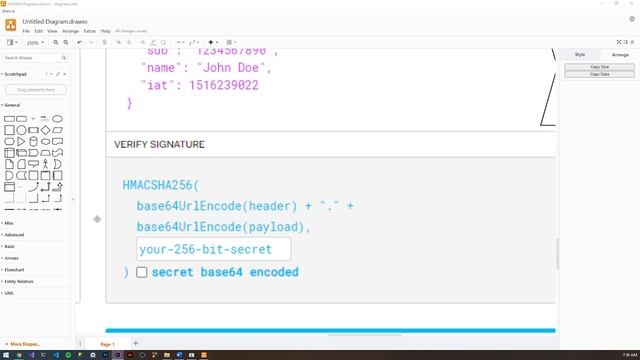Open the View menu
Viewport: 640px width, 360px height.
click(x=52, y=31)
